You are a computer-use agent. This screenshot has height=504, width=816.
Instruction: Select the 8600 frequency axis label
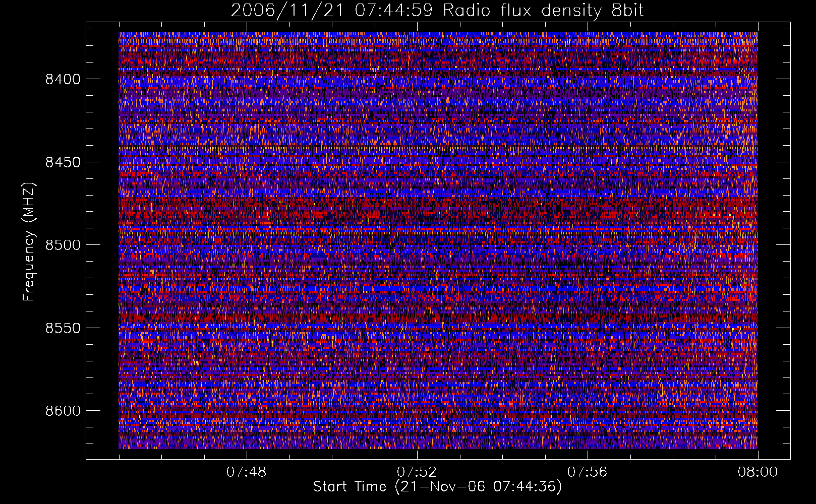click(x=63, y=411)
